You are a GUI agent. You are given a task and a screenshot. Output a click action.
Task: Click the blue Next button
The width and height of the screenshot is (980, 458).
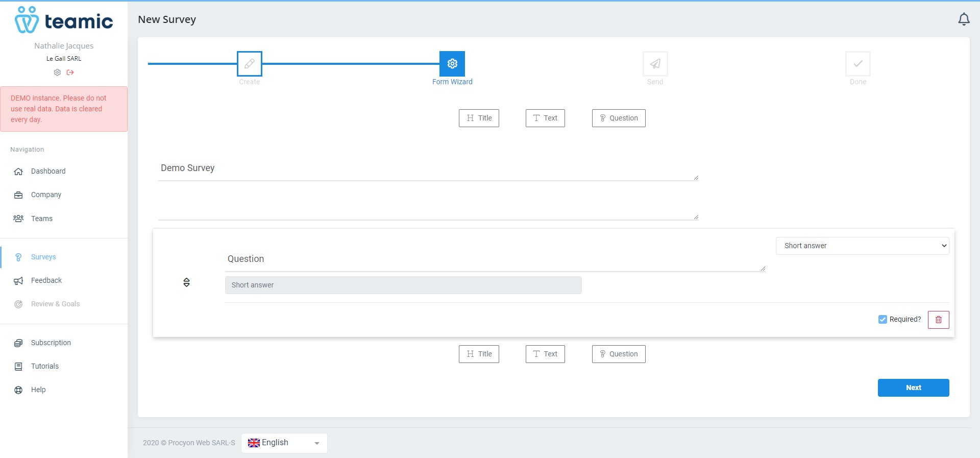(914, 388)
